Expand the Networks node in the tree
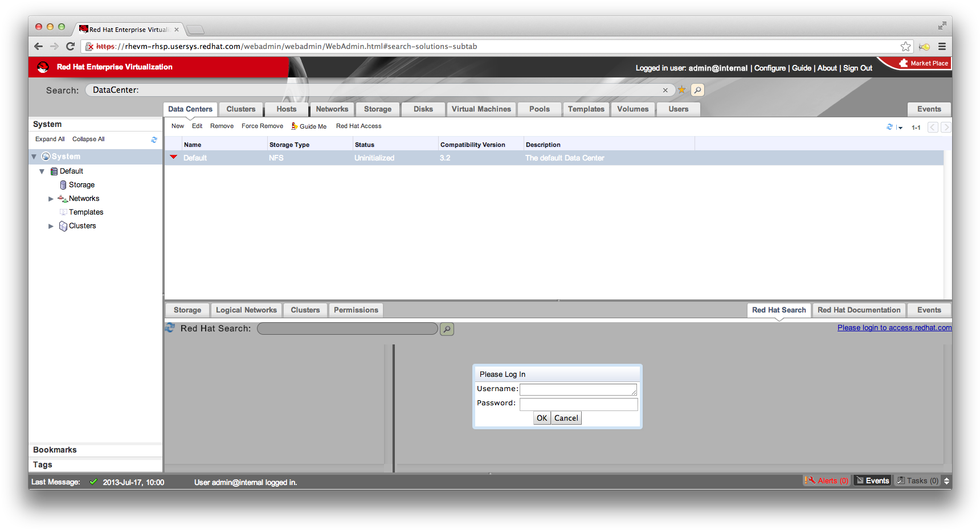Image resolution: width=980 pixels, height=530 pixels. (x=51, y=199)
